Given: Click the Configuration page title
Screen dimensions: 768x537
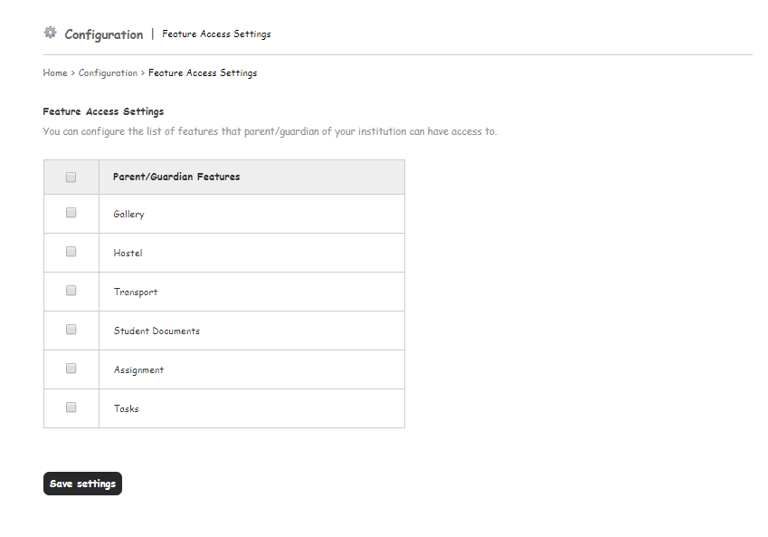Looking at the screenshot, I should coord(104,35).
